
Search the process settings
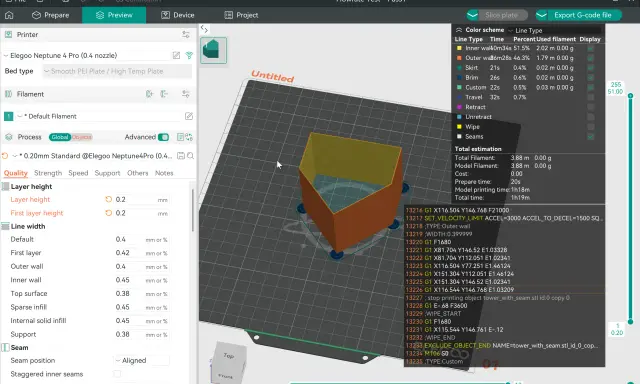tap(190, 156)
